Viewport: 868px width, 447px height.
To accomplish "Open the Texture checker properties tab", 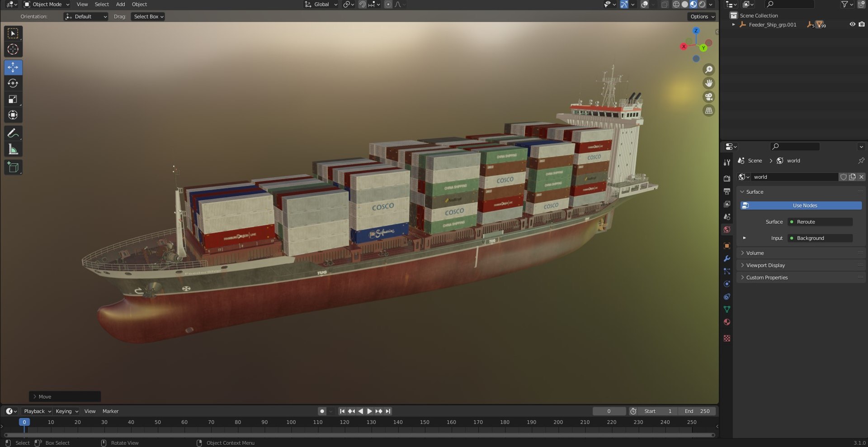I will coord(727,338).
